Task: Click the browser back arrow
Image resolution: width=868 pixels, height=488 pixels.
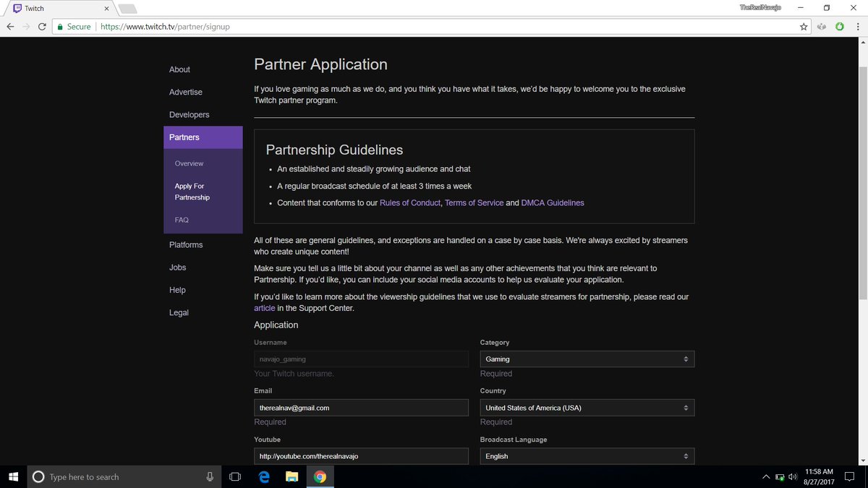Action: 10,27
